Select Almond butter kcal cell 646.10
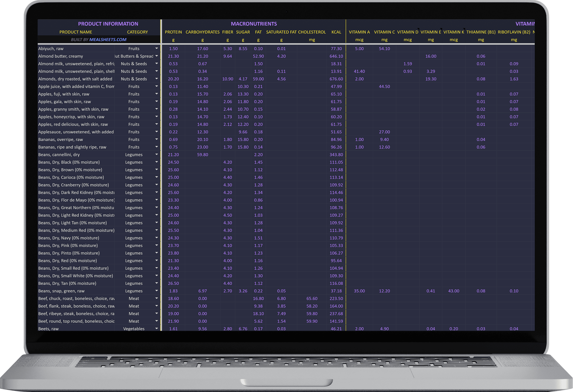Viewport: 573px width, 392px height. (x=336, y=56)
